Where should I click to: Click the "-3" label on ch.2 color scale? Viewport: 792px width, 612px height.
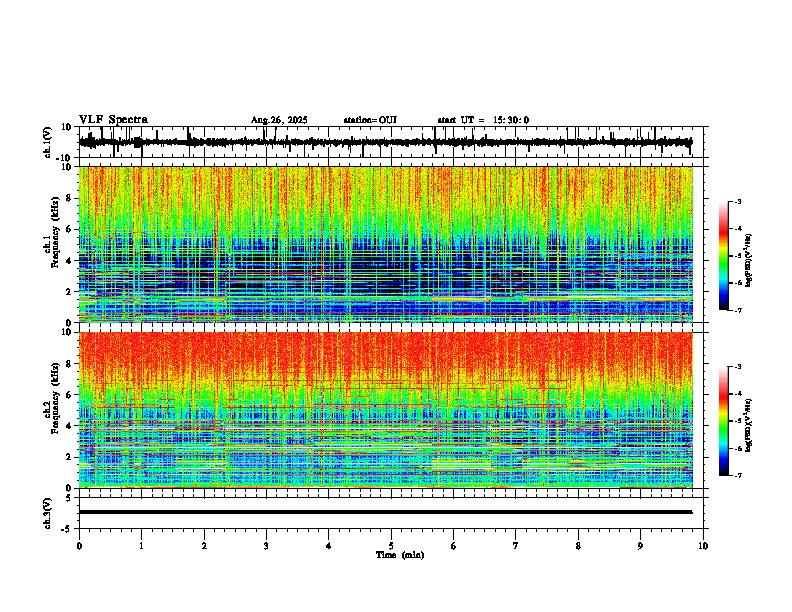coord(738,367)
